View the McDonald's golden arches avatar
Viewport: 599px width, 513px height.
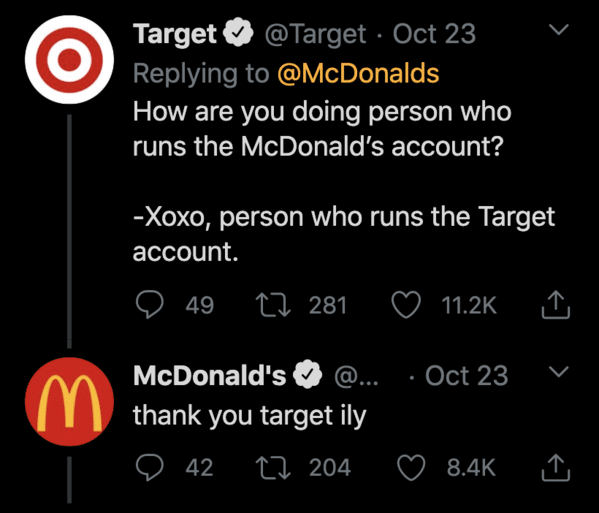(69, 401)
